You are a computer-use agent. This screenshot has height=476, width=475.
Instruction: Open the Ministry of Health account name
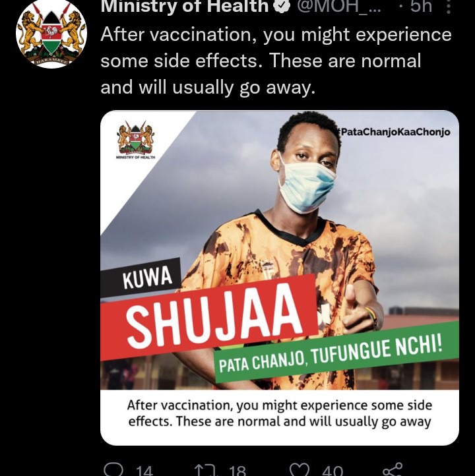click(185, 6)
